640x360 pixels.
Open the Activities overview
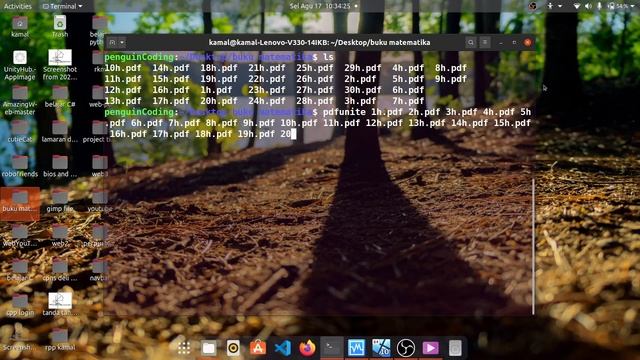click(18, 6)
